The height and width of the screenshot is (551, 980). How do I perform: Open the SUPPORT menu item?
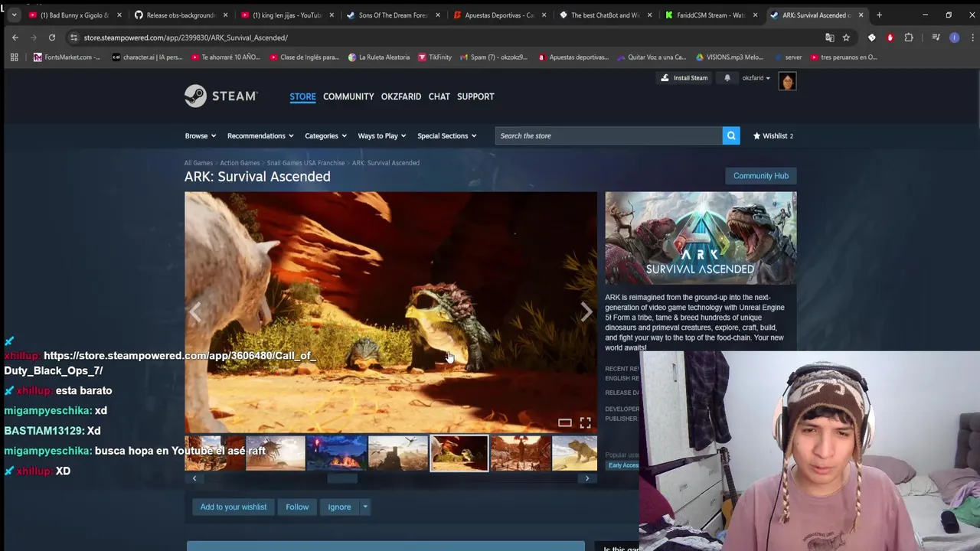[475, 96]
